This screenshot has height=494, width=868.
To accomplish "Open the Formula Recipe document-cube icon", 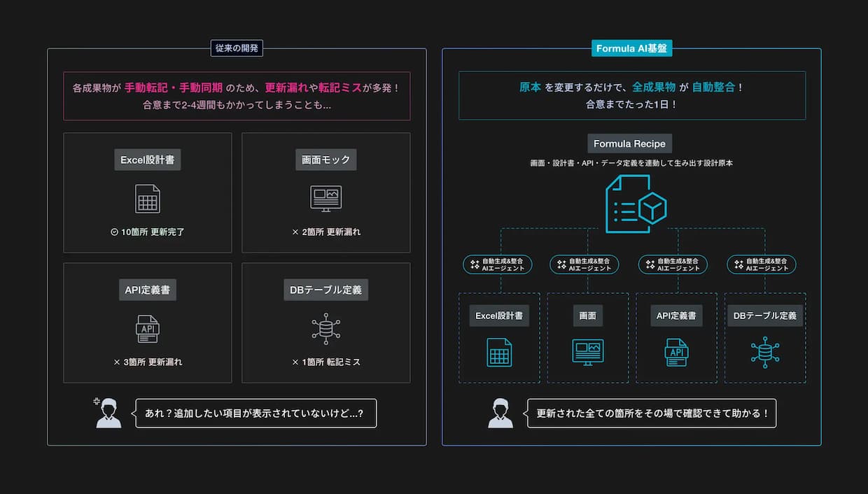I will (x=636, y=204).
